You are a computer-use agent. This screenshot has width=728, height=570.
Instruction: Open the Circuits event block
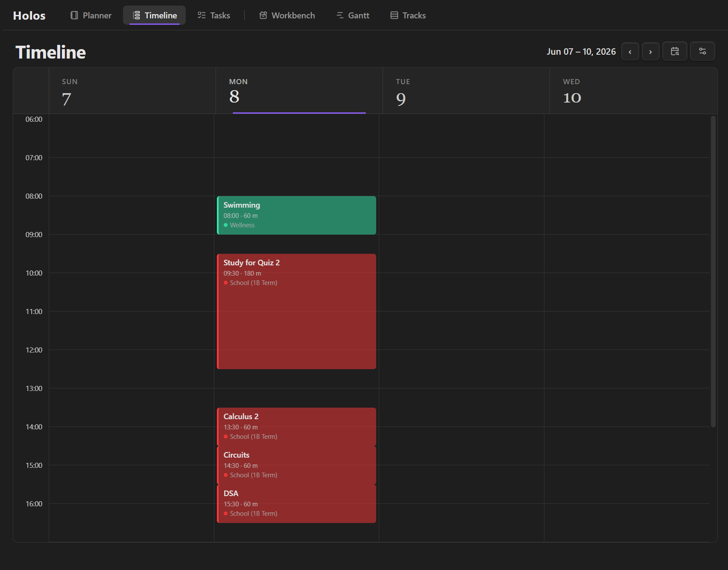pos(296,465)
